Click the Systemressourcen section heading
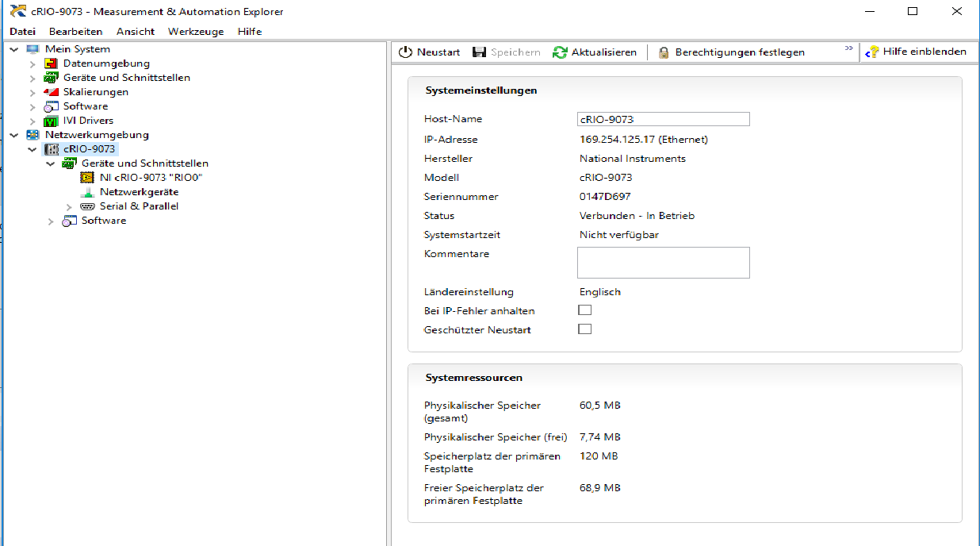 (x=474, y=378)
